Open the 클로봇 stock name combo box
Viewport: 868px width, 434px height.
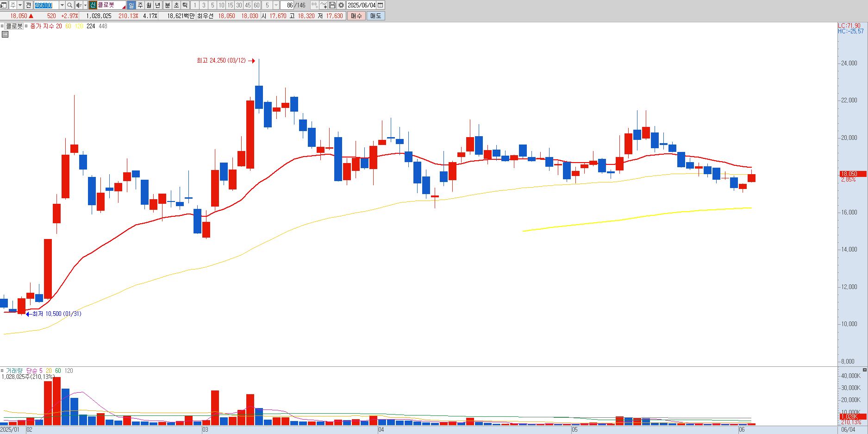tap(112, 5)
